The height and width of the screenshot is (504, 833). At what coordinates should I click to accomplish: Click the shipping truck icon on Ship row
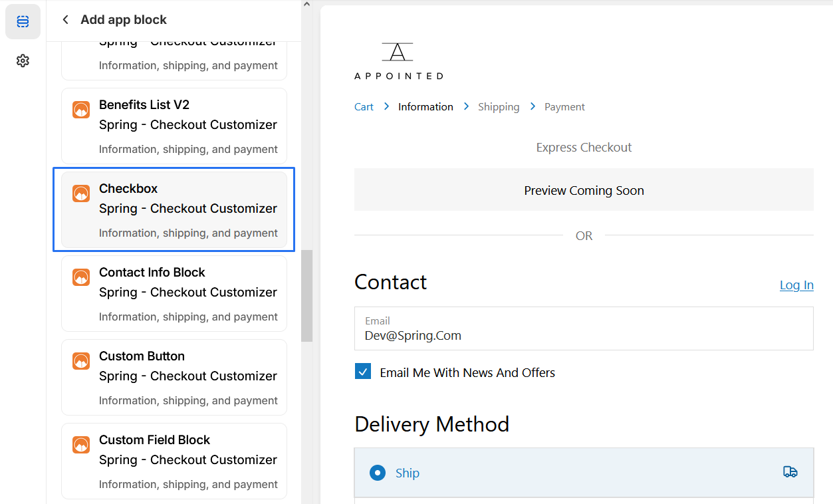[x=790, y=471]
